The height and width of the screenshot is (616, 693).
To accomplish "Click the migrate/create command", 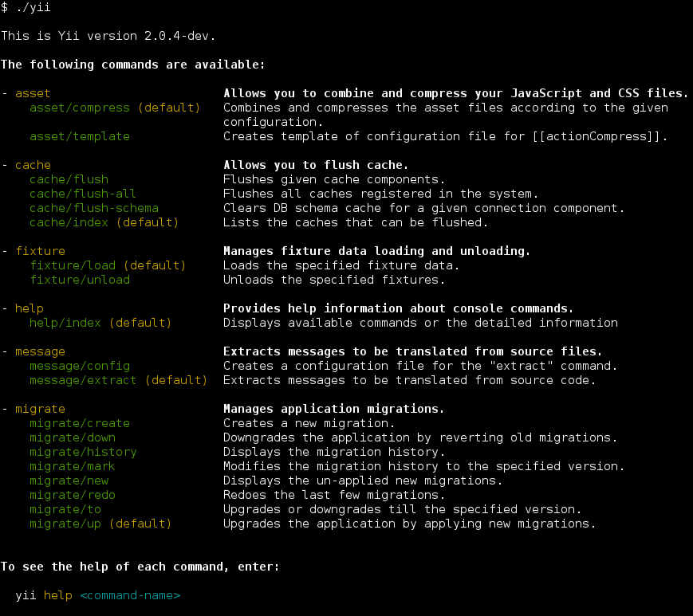I will point(79,423).
